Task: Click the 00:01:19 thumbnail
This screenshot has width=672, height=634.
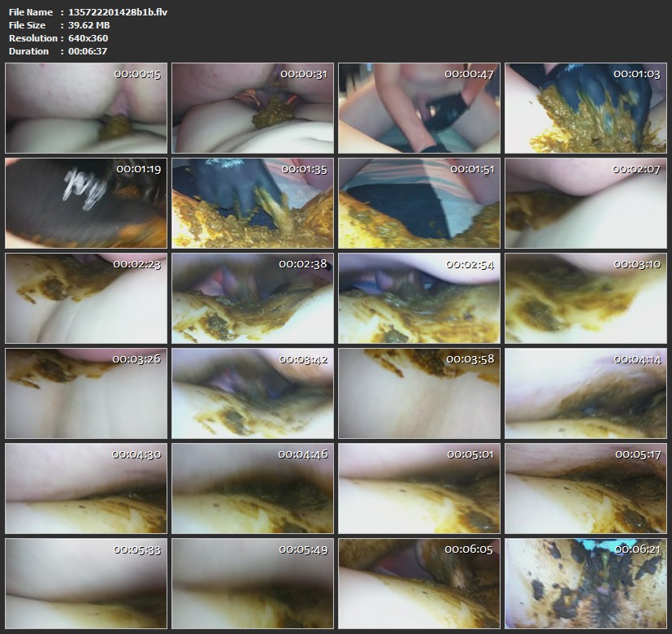Action: point(85,203)
